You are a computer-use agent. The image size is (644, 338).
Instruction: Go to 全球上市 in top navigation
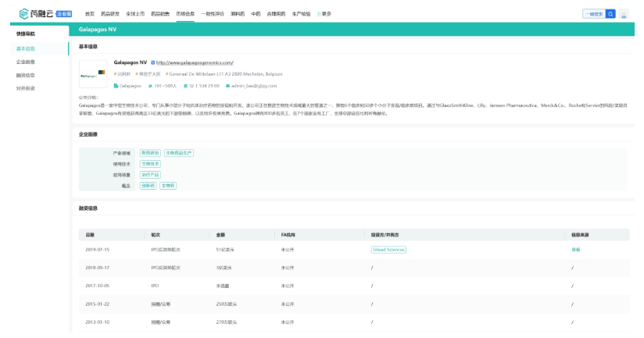pyautogui.click(x=135, y=14)
